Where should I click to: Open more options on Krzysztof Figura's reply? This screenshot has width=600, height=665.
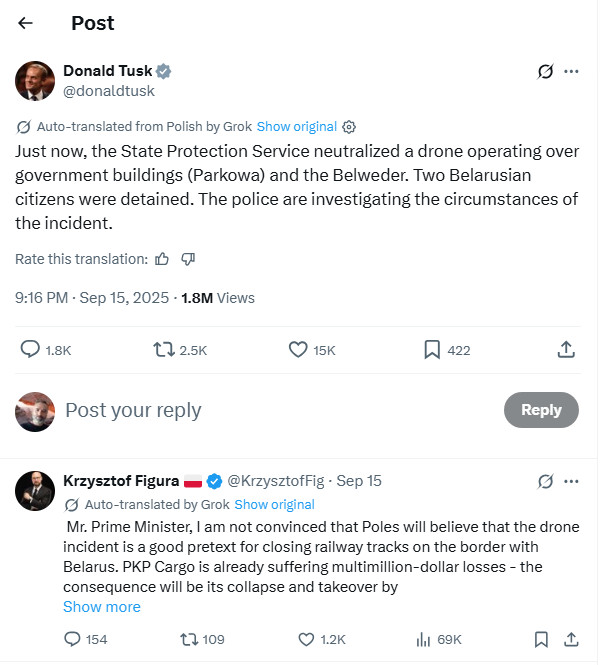click(x=572, y=481)
